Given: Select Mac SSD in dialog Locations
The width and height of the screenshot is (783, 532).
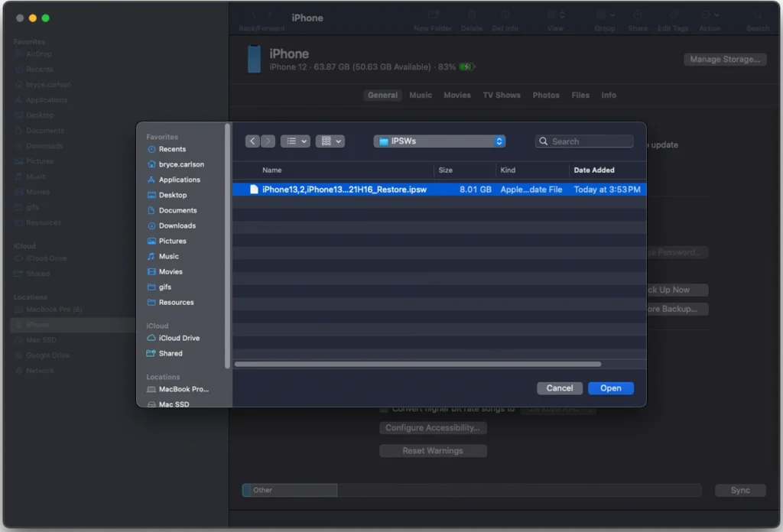Looking at the screenshot, I should 174,404.
